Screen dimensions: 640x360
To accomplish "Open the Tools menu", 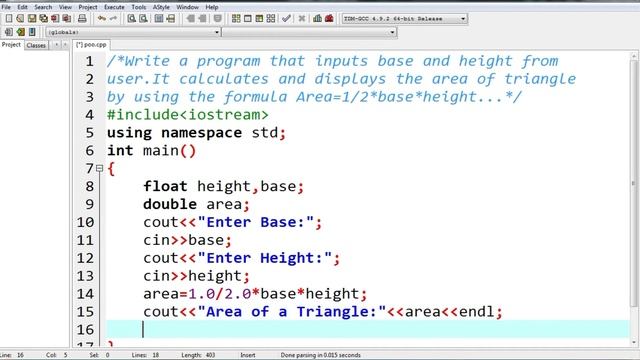I will (x=139, y=7).
